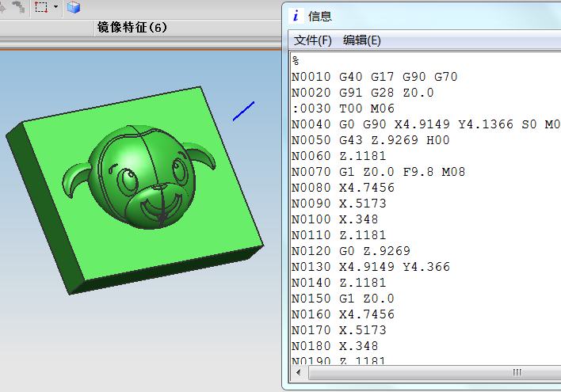Select line N0090 X.5173
The image size is (561, 392).
[339, 204]
